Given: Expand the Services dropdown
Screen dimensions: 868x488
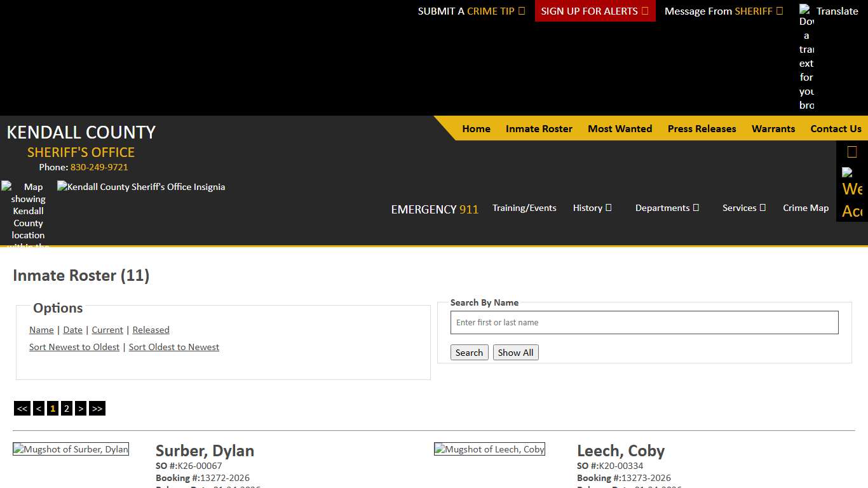Looking at the screenshot, I should point(743,208).
